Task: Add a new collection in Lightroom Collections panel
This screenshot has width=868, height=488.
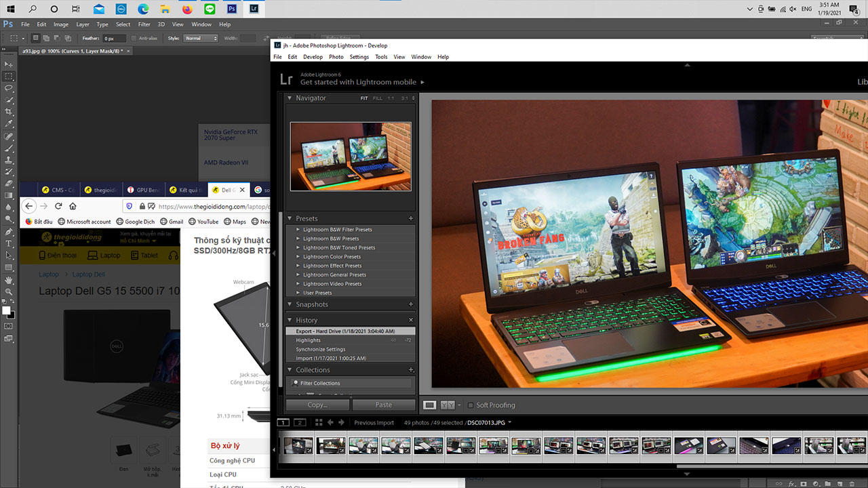Action: pyautogui.click(x=411, y=370)
